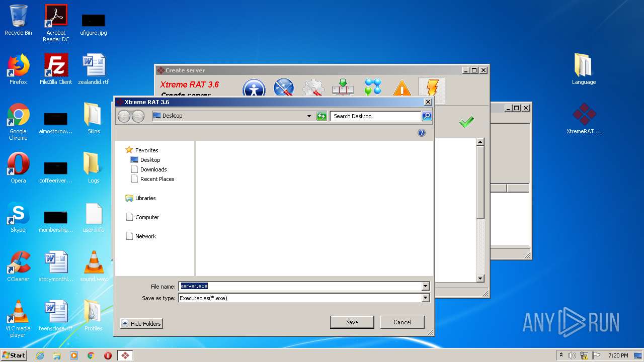644x362 pixels.
Task: Click the orange warning triangle icon
Action: [x=401, y=88]
